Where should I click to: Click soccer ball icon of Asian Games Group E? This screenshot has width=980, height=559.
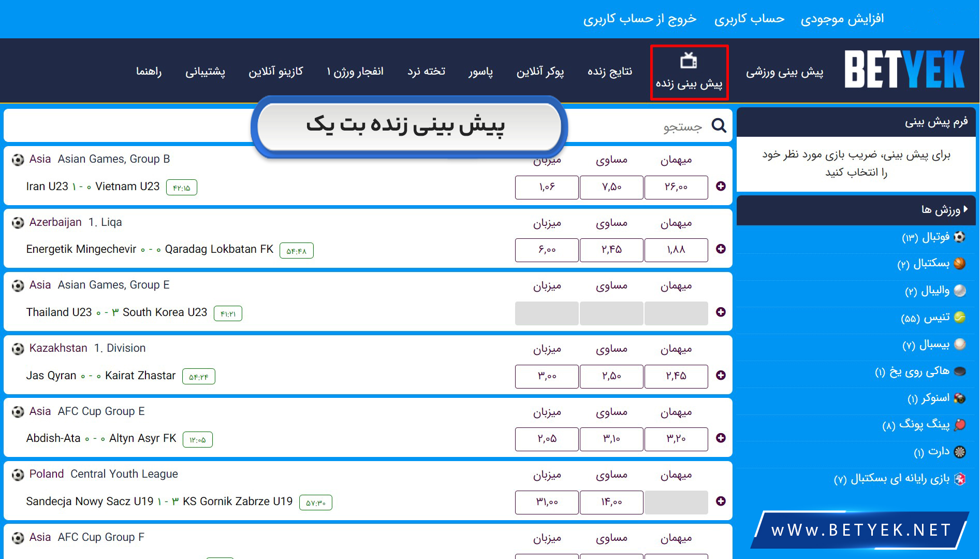[18, 285]
